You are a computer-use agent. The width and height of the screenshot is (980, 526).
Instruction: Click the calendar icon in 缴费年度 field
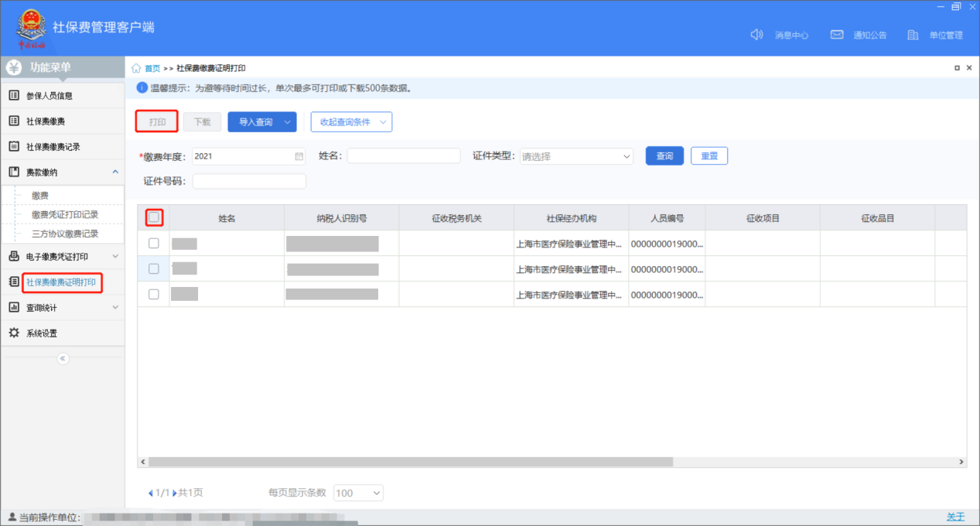pyautogui.click(x=299, y=156)
